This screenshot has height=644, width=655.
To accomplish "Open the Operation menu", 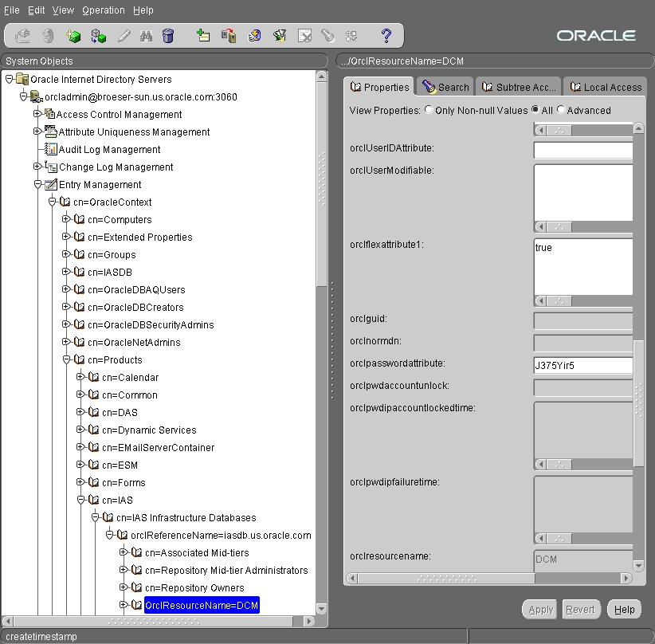I will [103, 10].
